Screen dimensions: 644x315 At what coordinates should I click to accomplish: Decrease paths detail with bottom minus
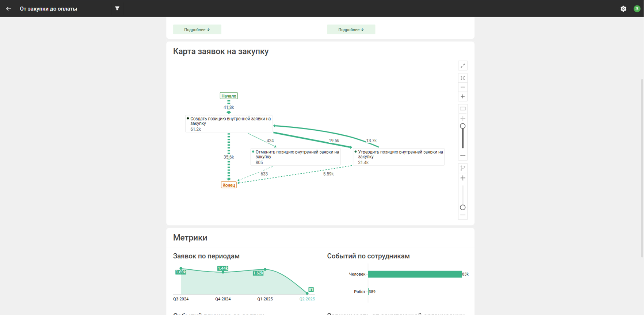pyautogui.click(x=463, y=215)
